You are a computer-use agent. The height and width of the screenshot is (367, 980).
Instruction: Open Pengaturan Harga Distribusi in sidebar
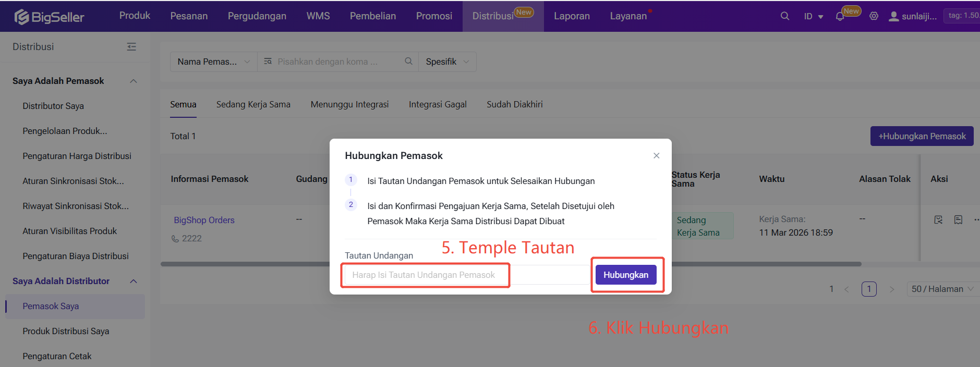[x=77, y=156]
